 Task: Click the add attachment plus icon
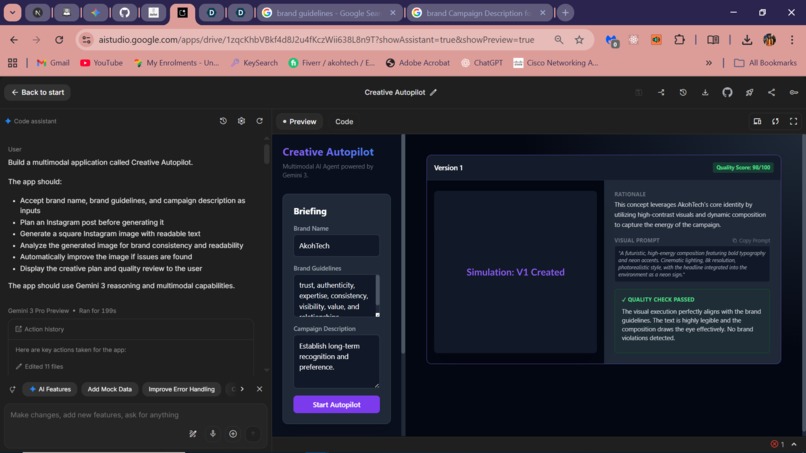[233, 434]
